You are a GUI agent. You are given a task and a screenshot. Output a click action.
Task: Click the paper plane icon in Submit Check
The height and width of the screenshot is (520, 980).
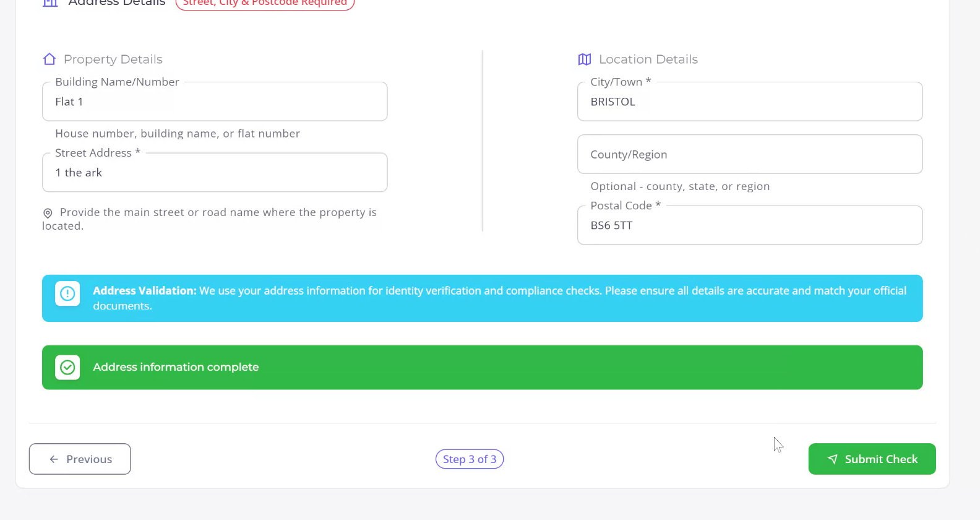coord(833,459)
